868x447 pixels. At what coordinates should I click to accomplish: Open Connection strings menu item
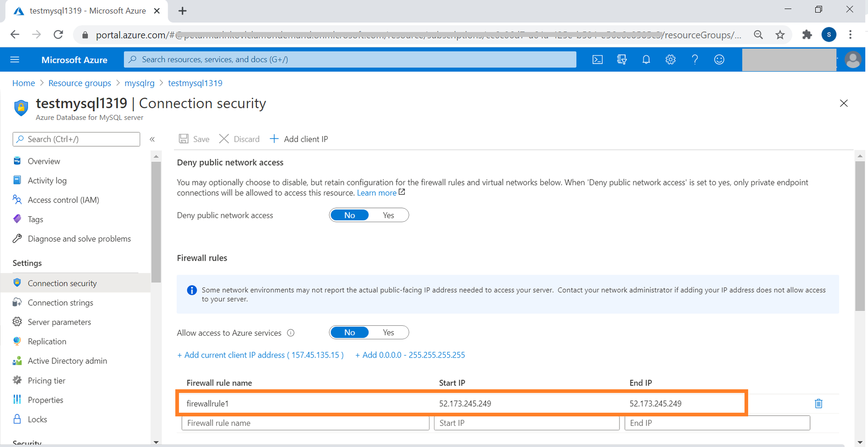pyautogui.click(x=60, y=303)
